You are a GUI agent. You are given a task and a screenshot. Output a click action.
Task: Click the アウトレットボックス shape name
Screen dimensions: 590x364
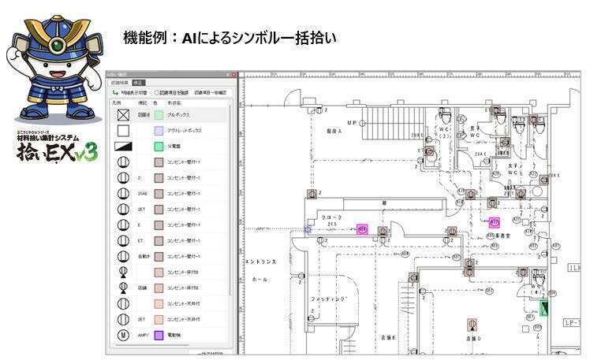[x=185, y=131]
